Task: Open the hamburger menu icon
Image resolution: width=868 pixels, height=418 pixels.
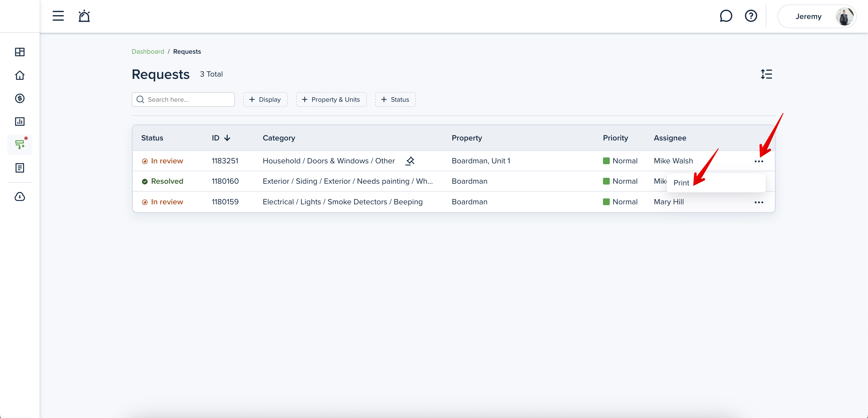Action: click(x=58, y=16)
